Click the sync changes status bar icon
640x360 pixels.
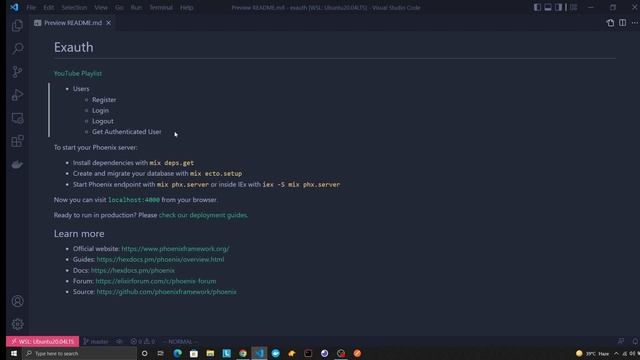[119, 341]
